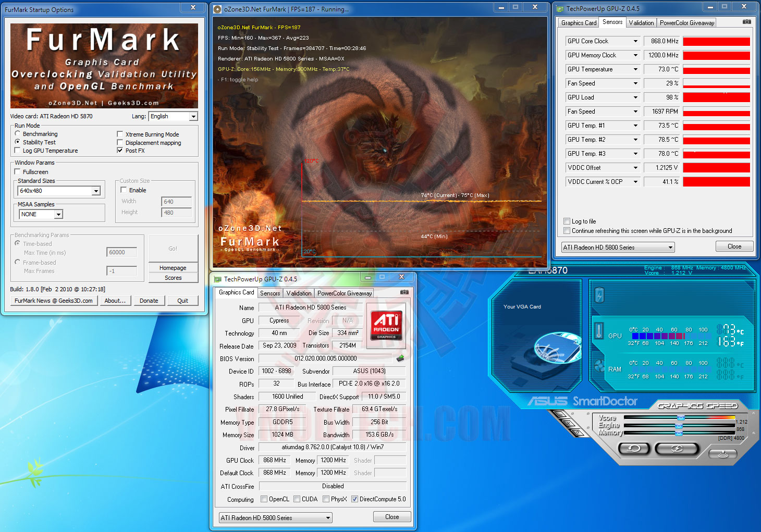This screenshot has height=532, width=761.
Task: Click the SmartDoctor question mark help icon
Action: pyautogui.click(x=578, y=432)
